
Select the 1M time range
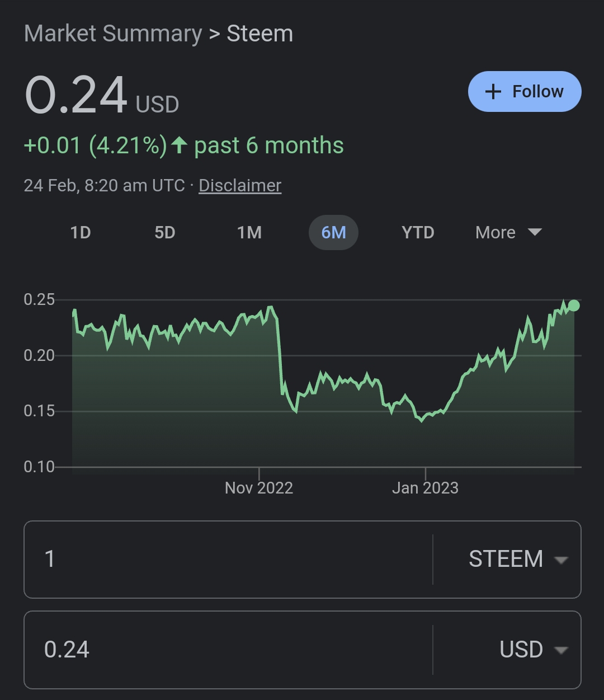pyautogui.click(x=249, y=232)
